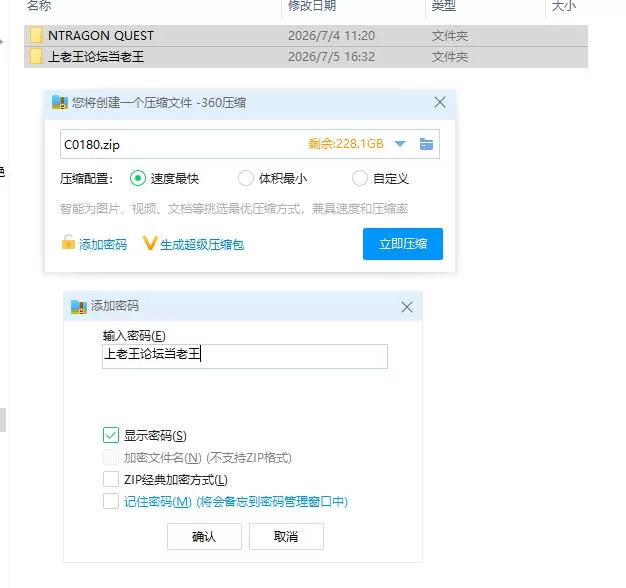The width and height of the screenshot is (626, 588).
Task: Close the 360压缩 create archive dialog
Action: (440, 103)
